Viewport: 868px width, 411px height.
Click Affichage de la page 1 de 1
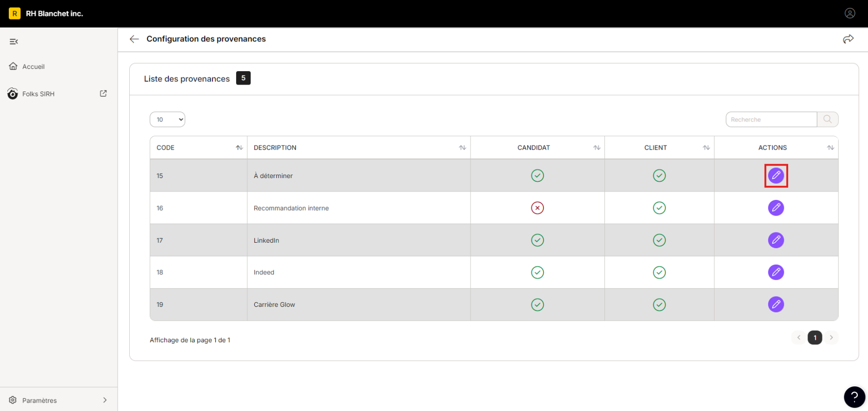click(x=190, y=340)
